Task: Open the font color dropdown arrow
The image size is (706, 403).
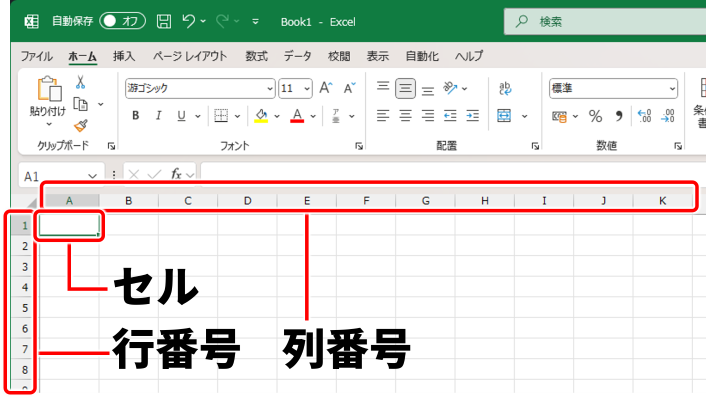Action: (x=313, y=116)
